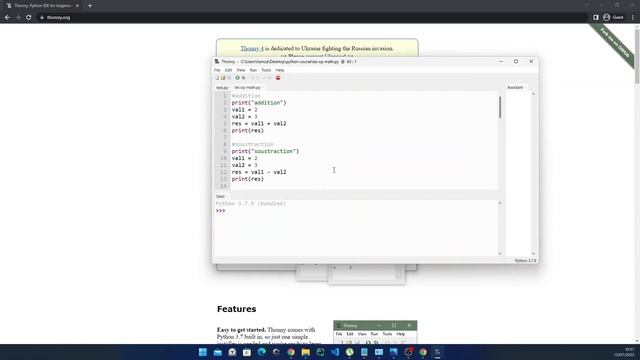Open the Help menu in Thonny
Screen dimensions: 640x360
point(280,70)
